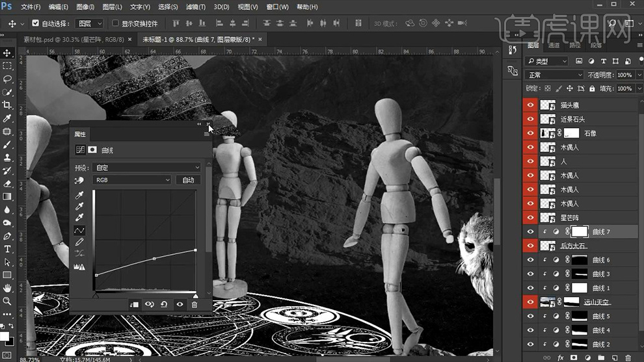Click the foreground color swatch
The width and height of the screenshot is (644, 362).
(x=4, y=336)
